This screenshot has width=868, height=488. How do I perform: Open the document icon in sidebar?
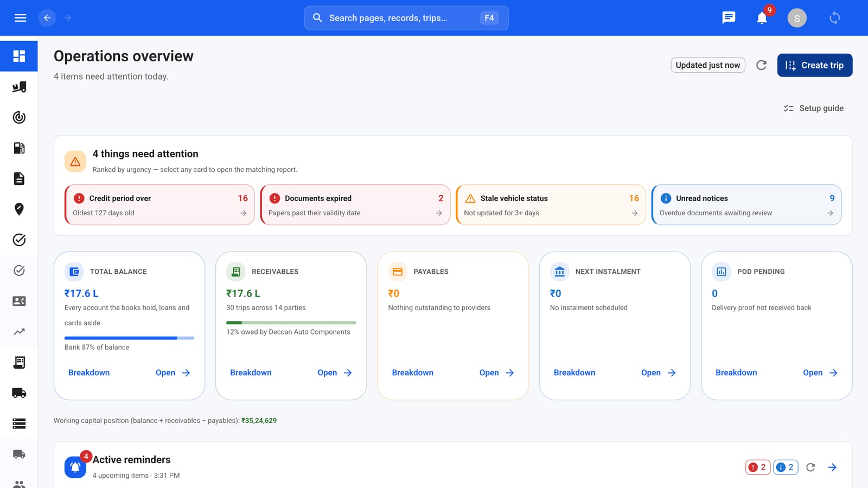click(19, 178)
